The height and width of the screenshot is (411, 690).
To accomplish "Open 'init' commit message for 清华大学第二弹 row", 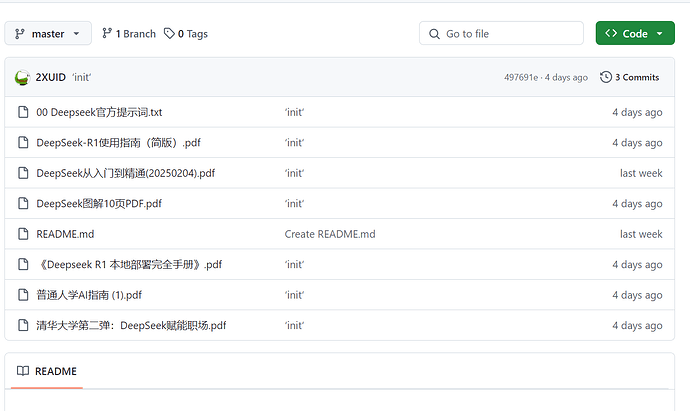I will pyautogui.click(x=294, y=325).
